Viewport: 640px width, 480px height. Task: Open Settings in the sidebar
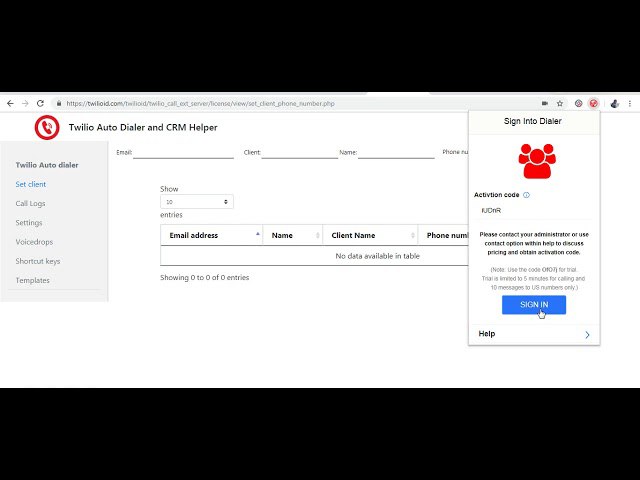[29, 223]
